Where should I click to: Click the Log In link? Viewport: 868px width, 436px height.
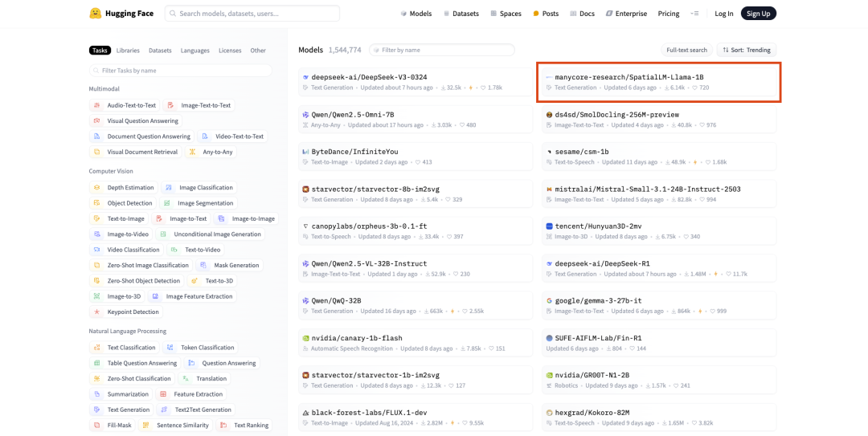(x=723, y=14)
